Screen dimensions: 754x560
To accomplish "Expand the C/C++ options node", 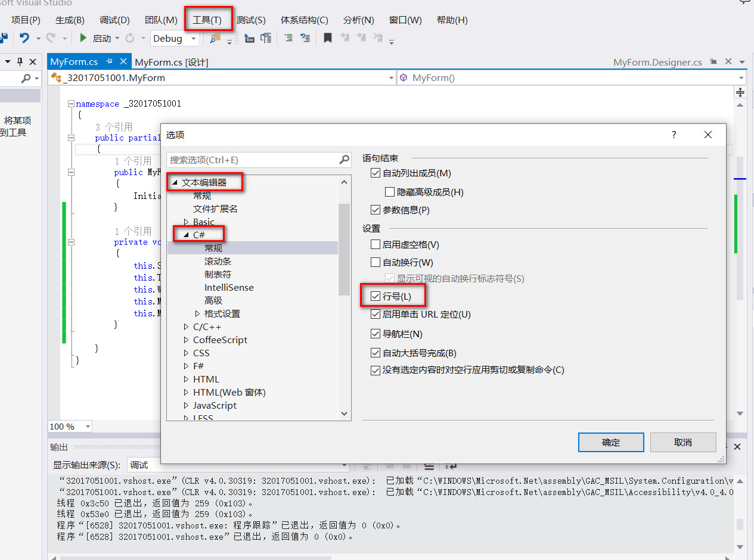I will tap(186, 326).
